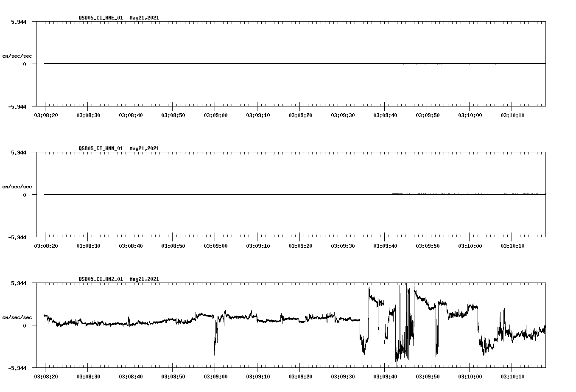Click the 03:08:20 timestamp under top plot
Viewport: 576px width, 392px height.
(47, 114)
